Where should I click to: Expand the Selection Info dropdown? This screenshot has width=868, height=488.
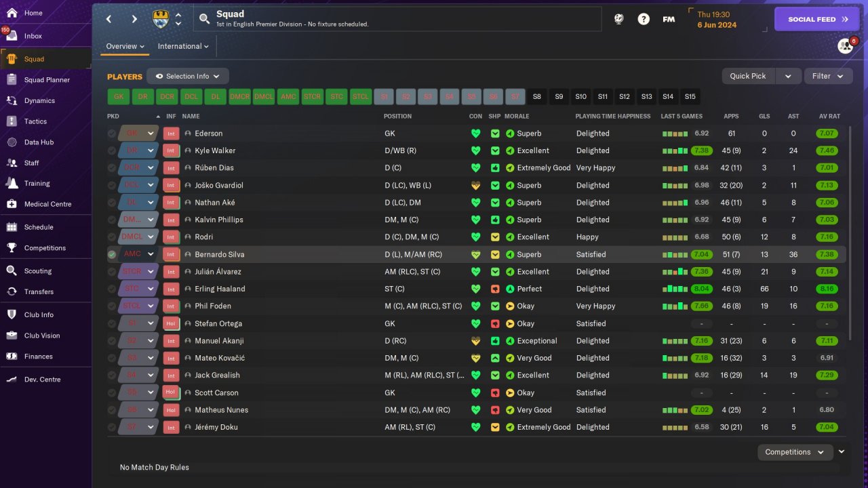(188, 77)
